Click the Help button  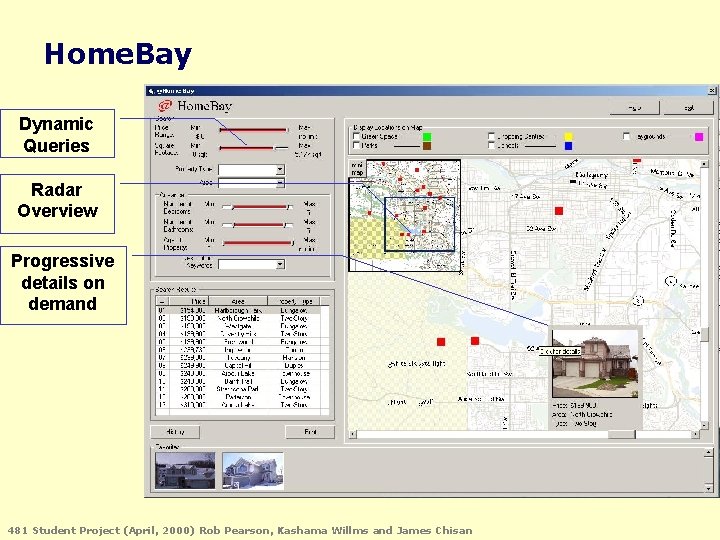(x=635, y=108)
